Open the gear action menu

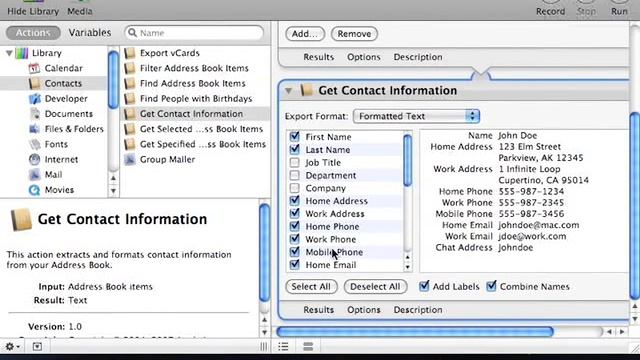(12, 347)
